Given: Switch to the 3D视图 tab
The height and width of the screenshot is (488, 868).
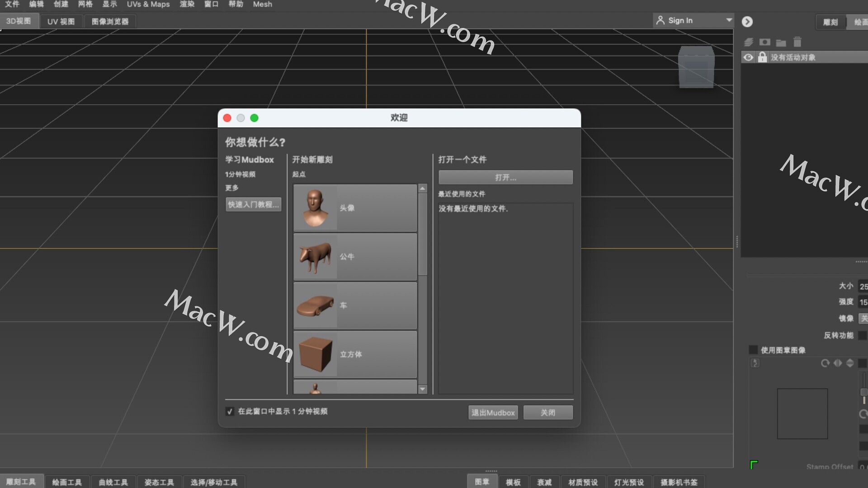Looking at the screenshot, I should (x=19, y=21).
